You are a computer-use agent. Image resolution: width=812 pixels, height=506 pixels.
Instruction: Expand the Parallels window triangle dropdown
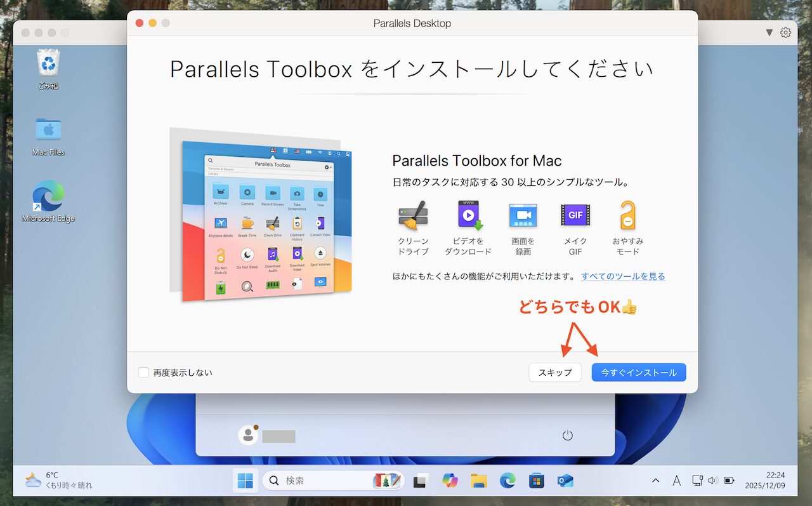[x=769, y=32]
